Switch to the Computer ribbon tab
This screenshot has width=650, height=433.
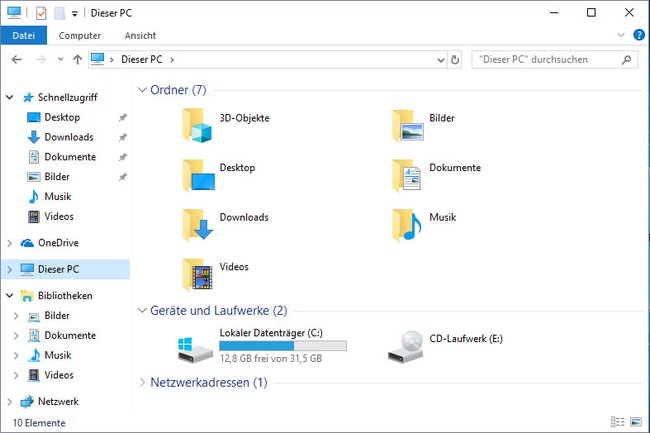click(80, 36)
